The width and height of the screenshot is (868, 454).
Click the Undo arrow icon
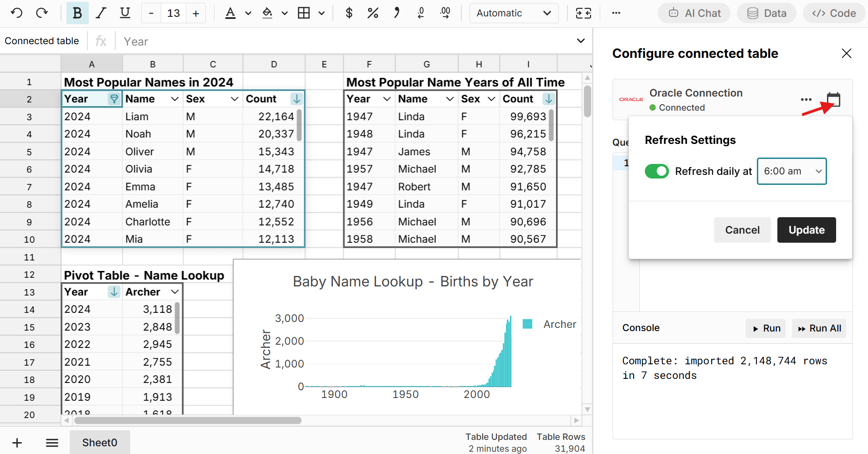[x=17, y=13]
